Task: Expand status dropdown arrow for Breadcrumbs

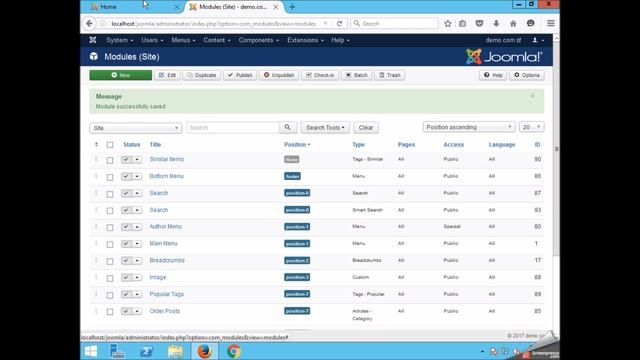Action: pyautogui.click(x=137, y=261)
